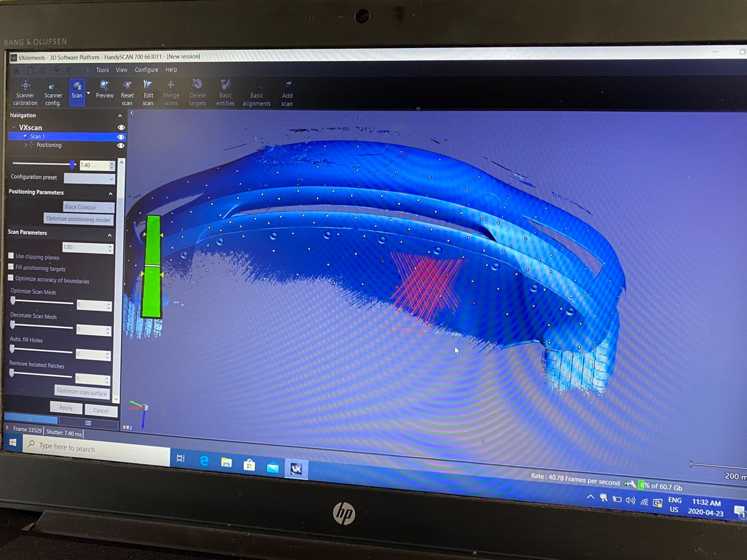Open the Configure menu

click(x=146, y=69)
